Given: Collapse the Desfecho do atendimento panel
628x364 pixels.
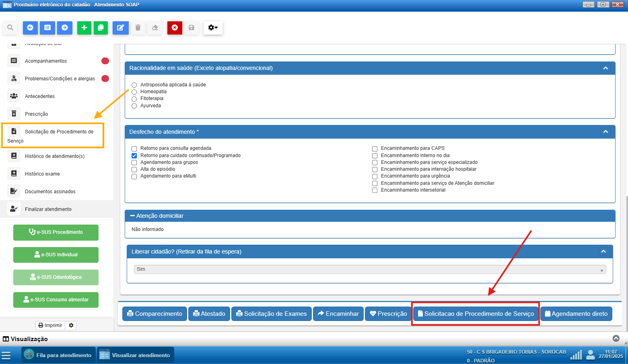Looking at the screenshot, I should 605,132.
